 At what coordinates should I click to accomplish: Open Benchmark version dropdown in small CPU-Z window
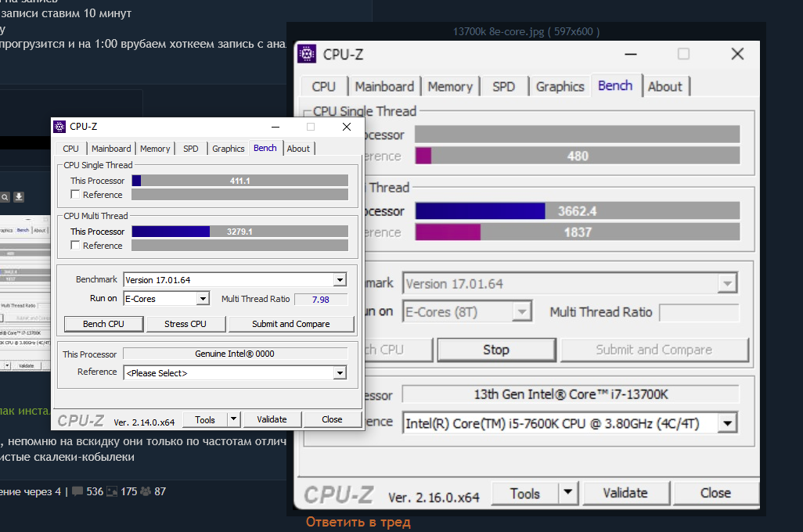340,279
